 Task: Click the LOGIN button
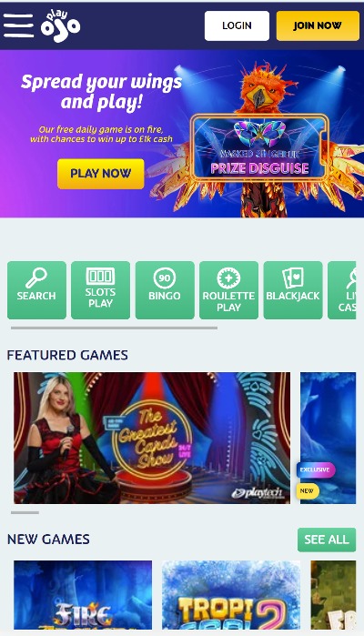(x=237, y=25)
